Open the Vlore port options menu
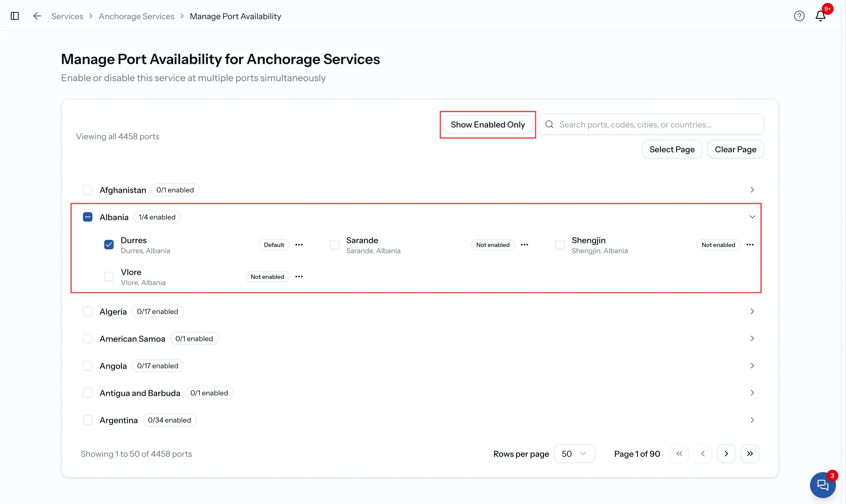 click(299, 276)
